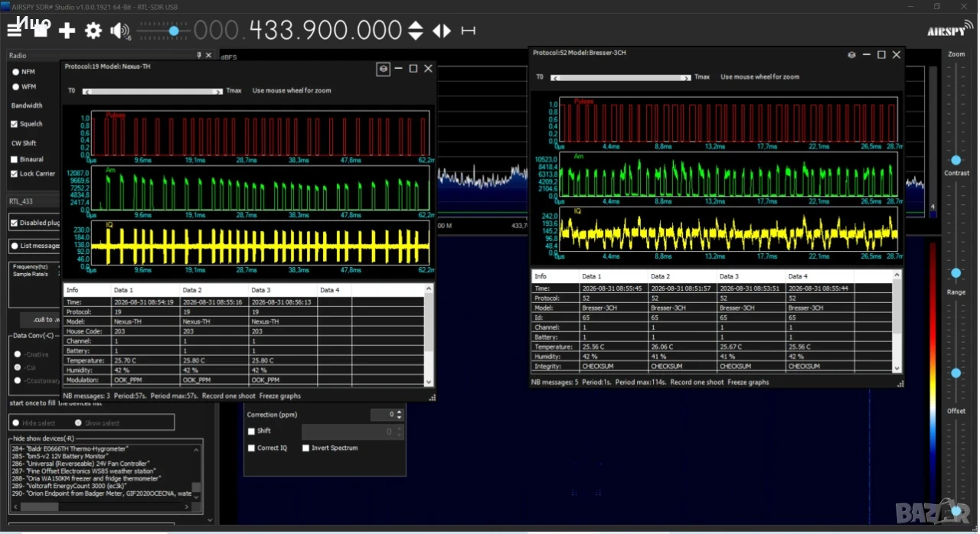Screen dimensions: 980x534
Task: Click down arrow of device list scrollbar
Action: [197, 497]
